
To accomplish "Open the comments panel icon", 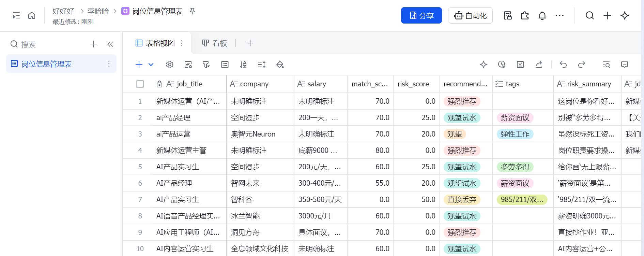I will coord(625,65).
